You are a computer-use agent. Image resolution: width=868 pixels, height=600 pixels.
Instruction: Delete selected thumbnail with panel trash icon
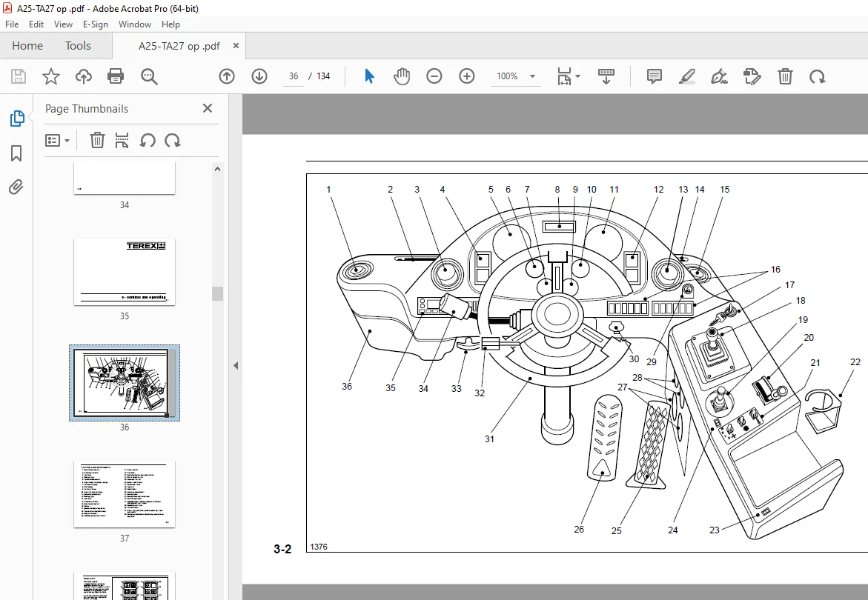97,141
